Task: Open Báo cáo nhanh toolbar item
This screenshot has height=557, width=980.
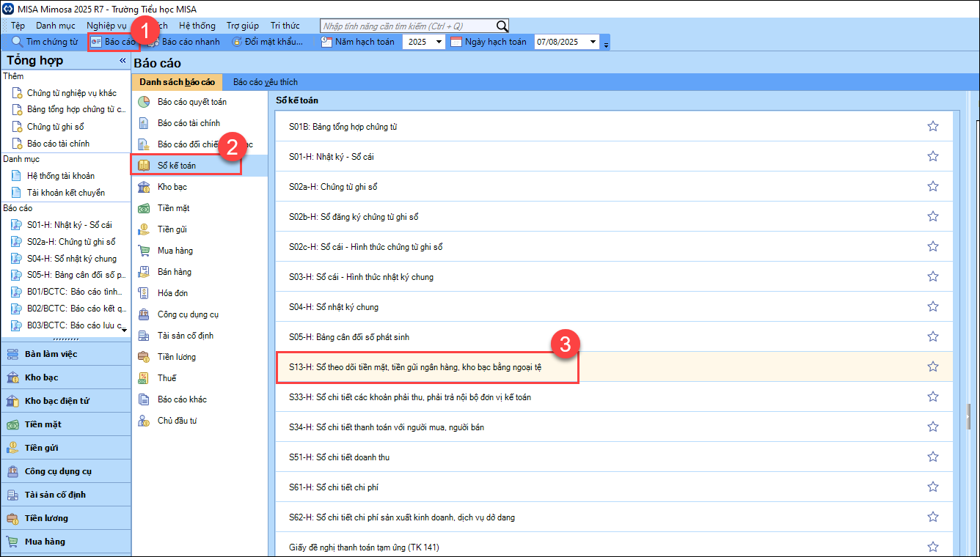Action: click(185, 42)
